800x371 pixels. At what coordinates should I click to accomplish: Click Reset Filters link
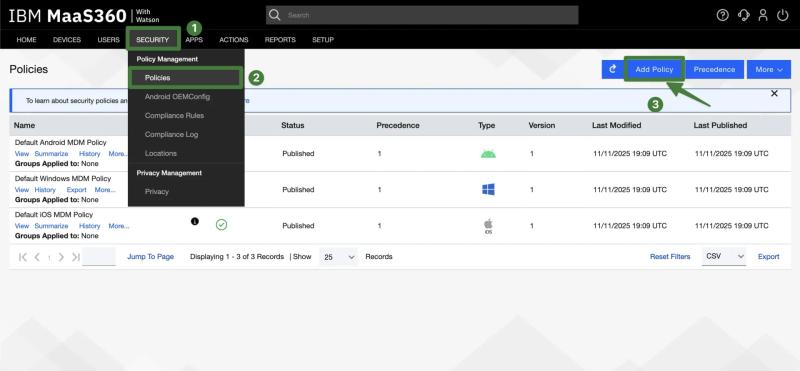tap(670, 257)
